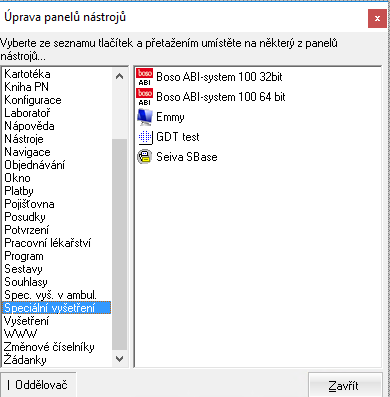Viewport: 390px width, 397px height.
Task: Select Okno category
Action: click(x=17, y=178)
